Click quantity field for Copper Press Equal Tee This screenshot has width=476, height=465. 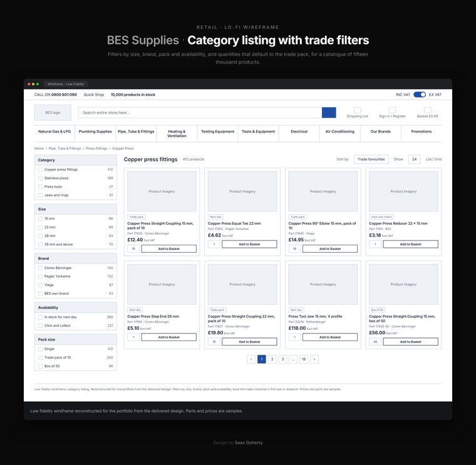[x=214, y=244]
